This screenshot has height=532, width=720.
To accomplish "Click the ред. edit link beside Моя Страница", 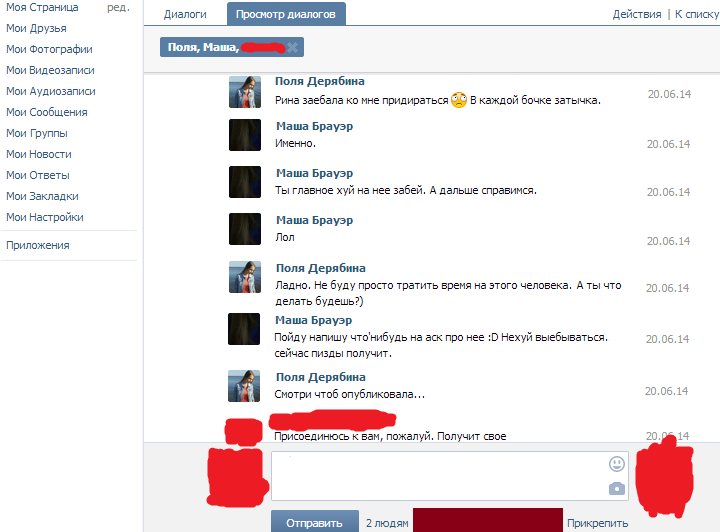I will [118, 7].
